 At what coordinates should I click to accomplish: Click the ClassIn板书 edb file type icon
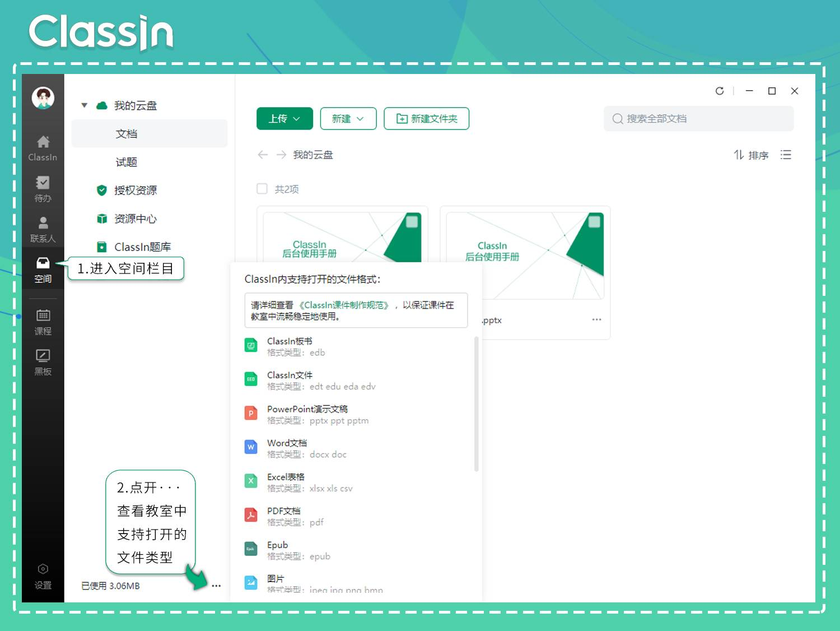pyautogui.click(x=251, y=346)
